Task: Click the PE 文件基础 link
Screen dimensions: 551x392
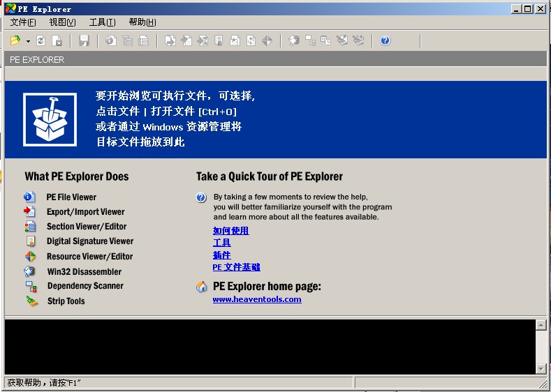Action: pos(236,267)
